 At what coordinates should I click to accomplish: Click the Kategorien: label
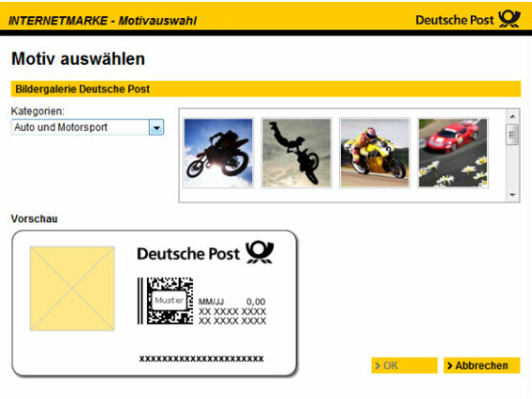(x=37, y=111)
